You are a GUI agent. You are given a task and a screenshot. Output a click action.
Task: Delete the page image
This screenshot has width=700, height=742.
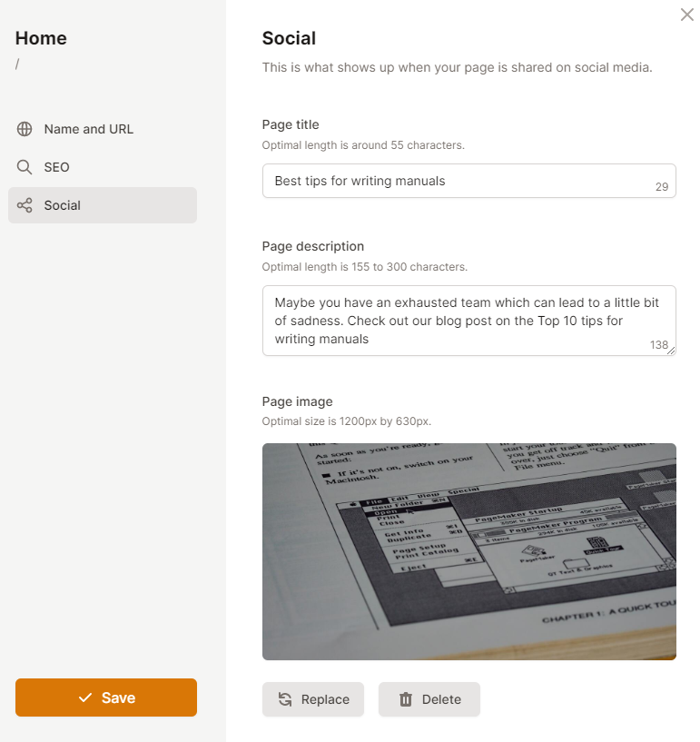pos(429,699)
